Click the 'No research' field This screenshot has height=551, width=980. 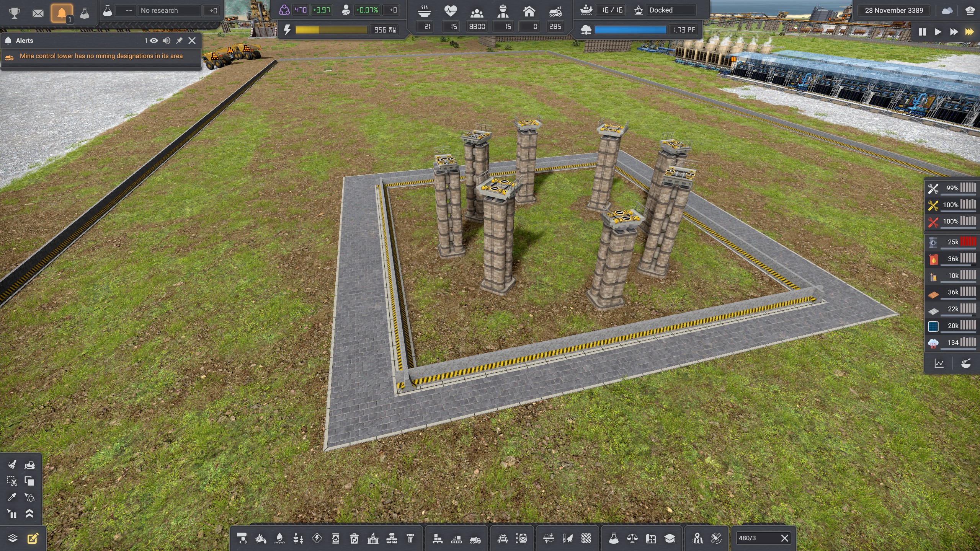point(169,11)
